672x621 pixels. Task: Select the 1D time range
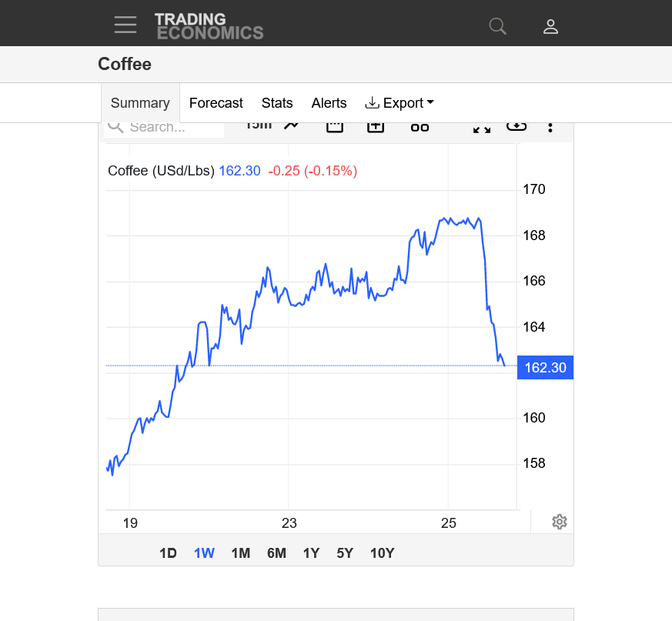pos(168,553)
